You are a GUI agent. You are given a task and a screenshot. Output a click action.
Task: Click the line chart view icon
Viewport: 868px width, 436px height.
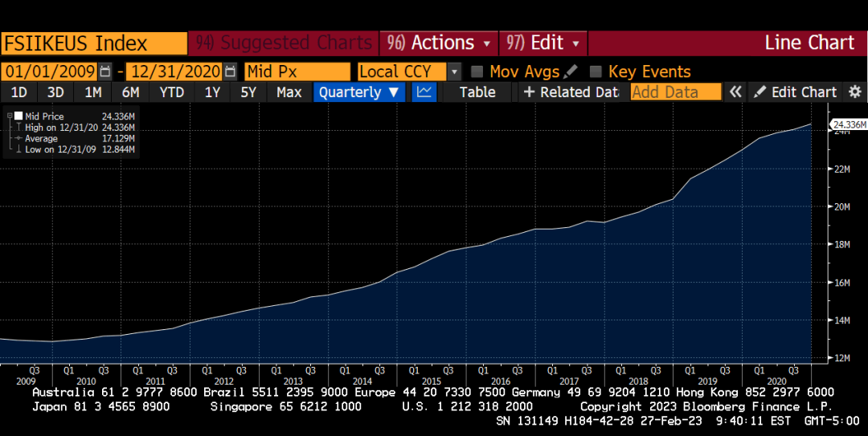pos(424,92)
